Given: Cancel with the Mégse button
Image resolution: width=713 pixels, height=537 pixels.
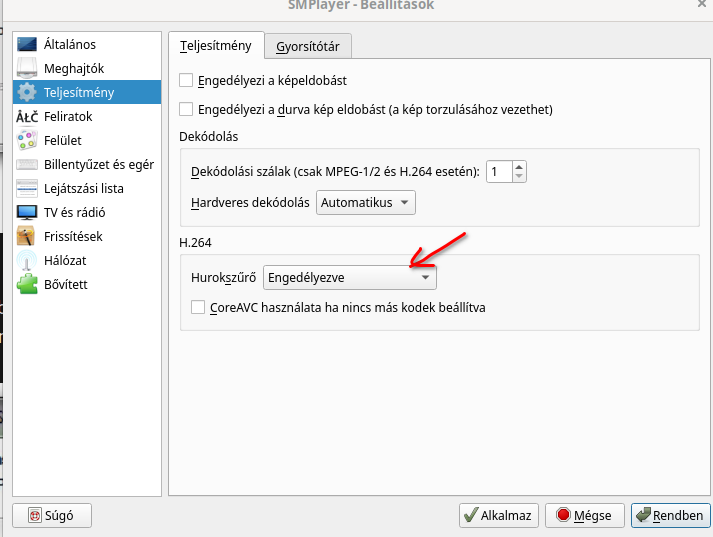Looking at the screenshot, I should pos(585,515).
